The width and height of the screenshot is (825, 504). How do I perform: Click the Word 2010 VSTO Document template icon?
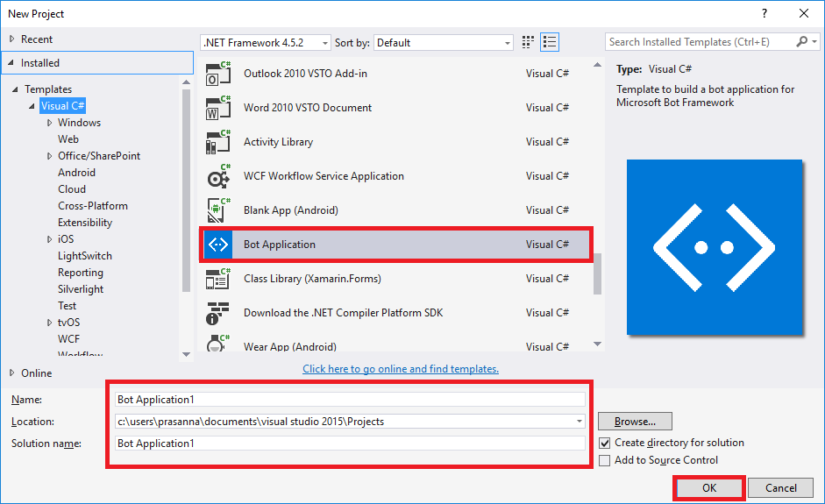coord(217,108)
